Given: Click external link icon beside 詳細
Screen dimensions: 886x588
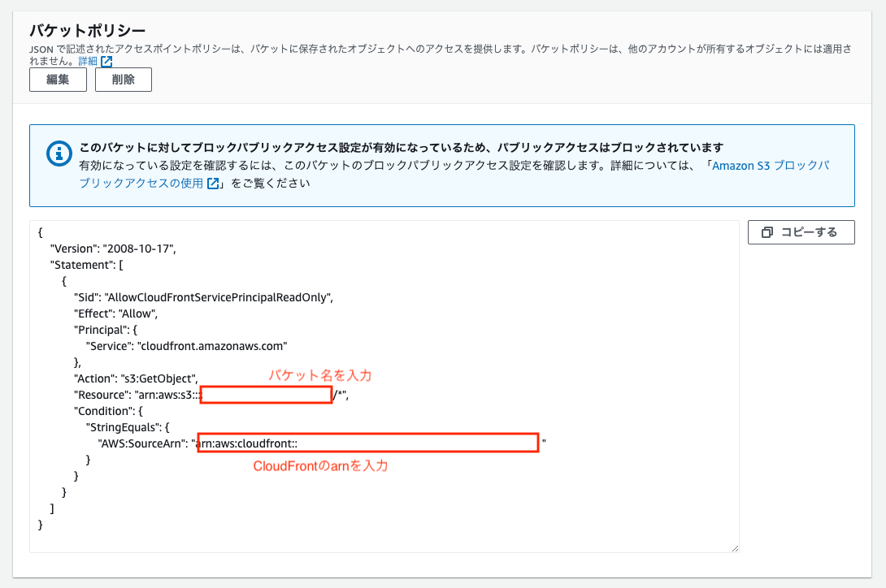Looking at the screenshot, I should coord(106,61).
